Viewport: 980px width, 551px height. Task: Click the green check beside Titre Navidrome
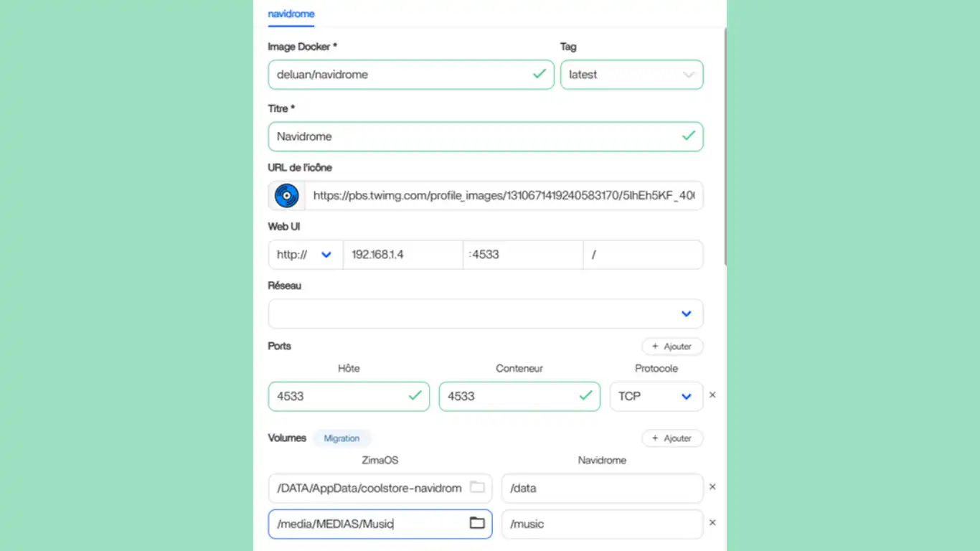[688, 136]
